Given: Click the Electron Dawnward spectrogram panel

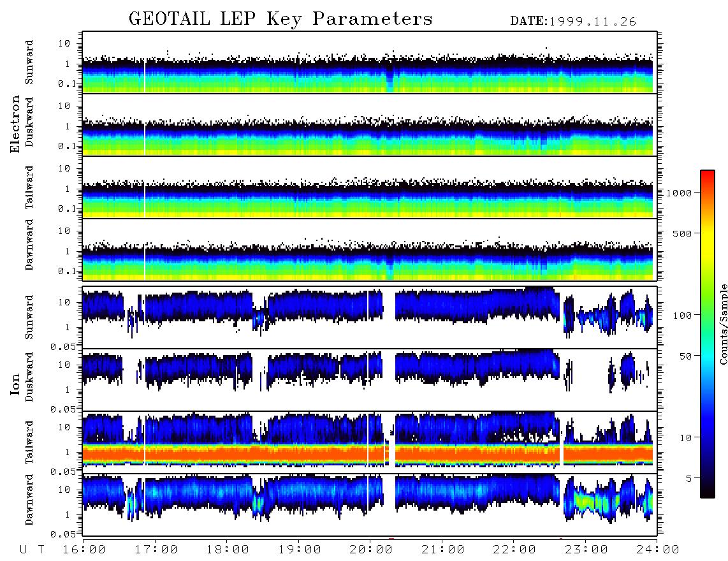Looking at the screenshot, I should click(370, 249).
